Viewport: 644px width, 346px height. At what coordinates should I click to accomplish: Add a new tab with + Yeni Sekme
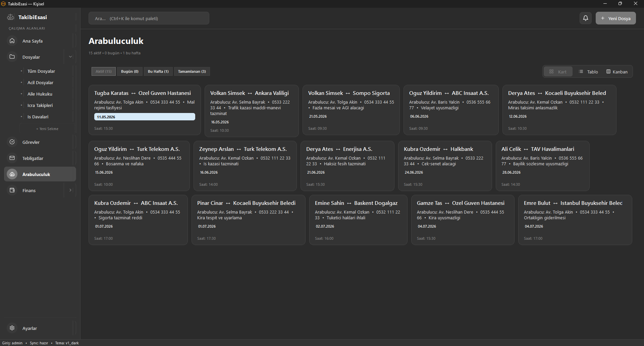click(47, 129)
